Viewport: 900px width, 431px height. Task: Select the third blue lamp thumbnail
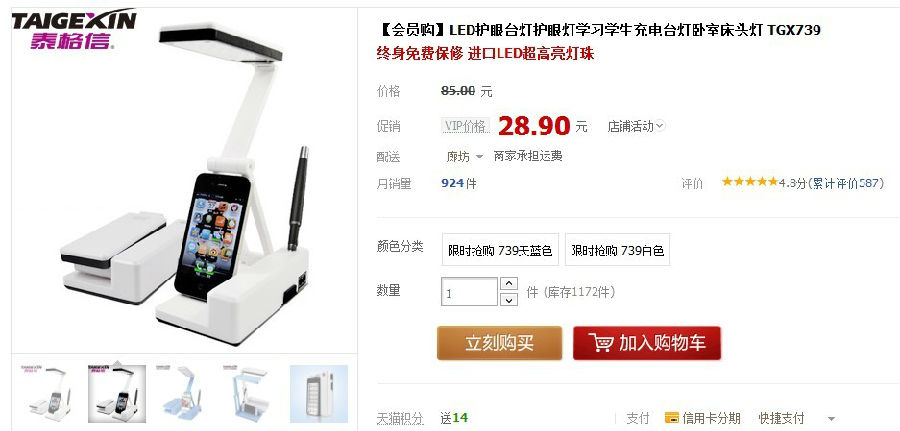point(184,394)
